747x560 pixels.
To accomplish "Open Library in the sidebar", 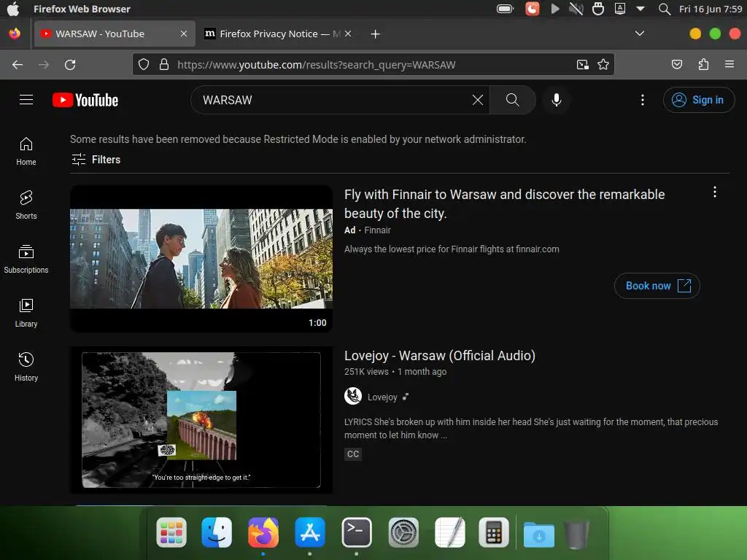I will [x=26, y=313].
